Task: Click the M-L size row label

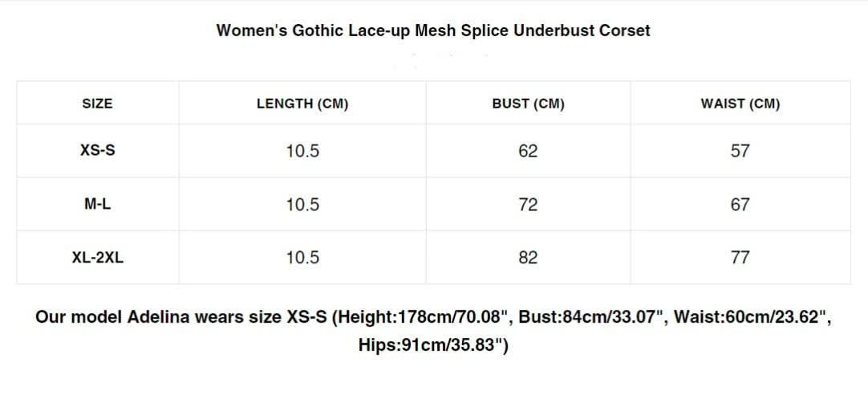Action: click(x=97, y=204)
